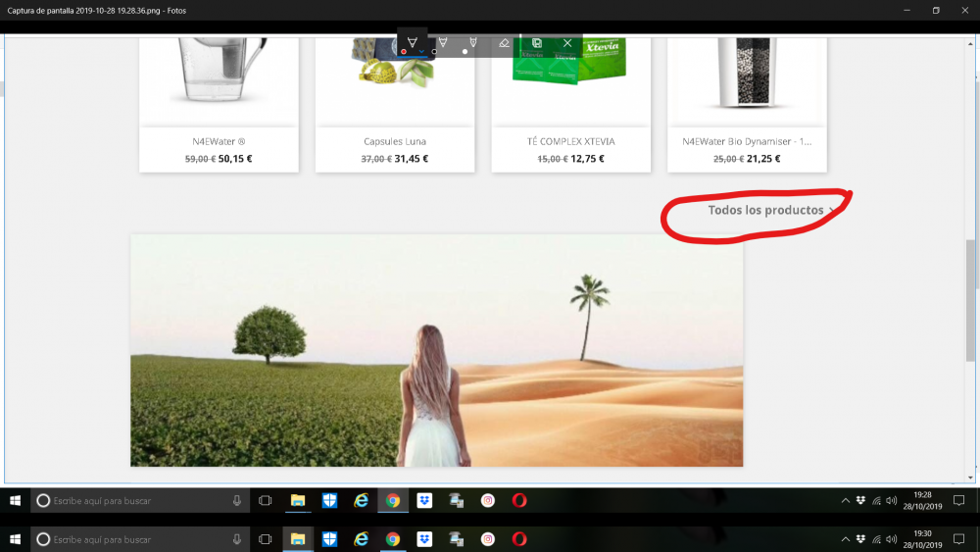Open Windows Security shield in 19:30 taskbar

[x=329, y=539]
